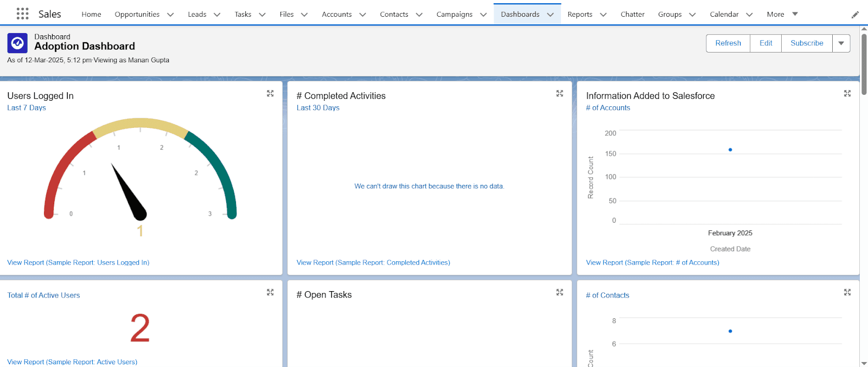
Task: Click the yellow segment of gauge
Action: [x=140, y=123]
